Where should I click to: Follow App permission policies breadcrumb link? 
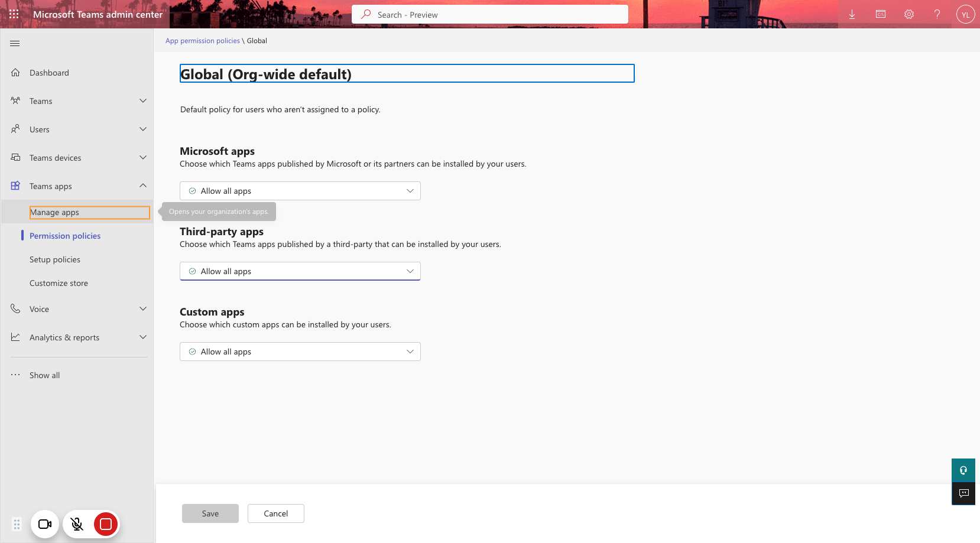pyautogui.click(x=203, y=41)
